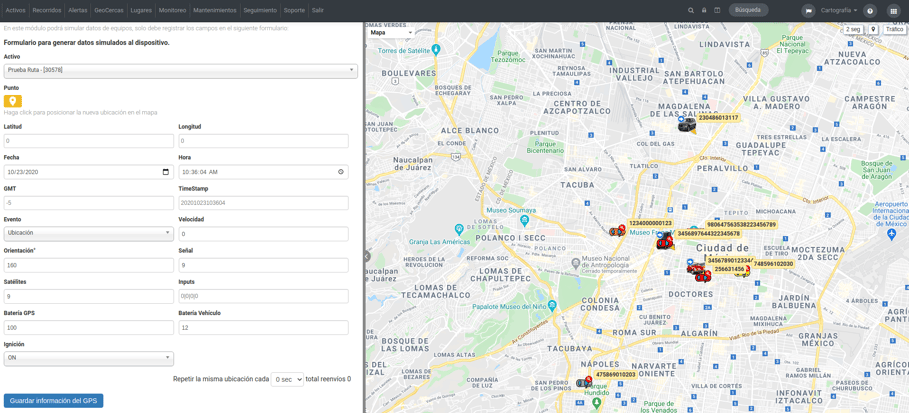909x413 pixels.
Task: Click the Fecha date field 10/23/2020
Action: pyautogui.click(x=89, y=172)
